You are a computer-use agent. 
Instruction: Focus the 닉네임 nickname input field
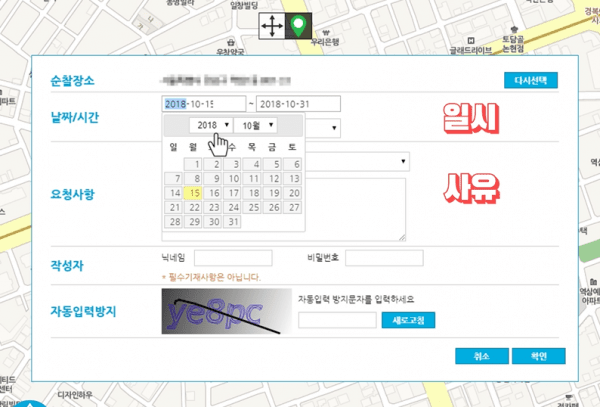[233, 258]
